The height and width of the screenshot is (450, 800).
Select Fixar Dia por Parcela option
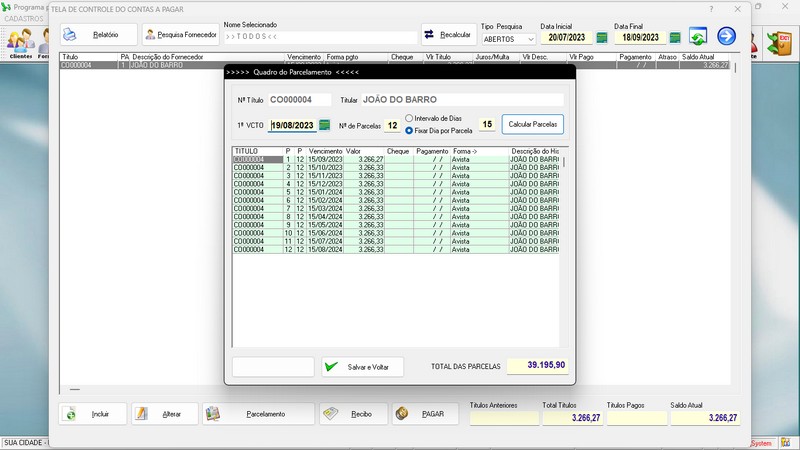[x=410, y=131]
